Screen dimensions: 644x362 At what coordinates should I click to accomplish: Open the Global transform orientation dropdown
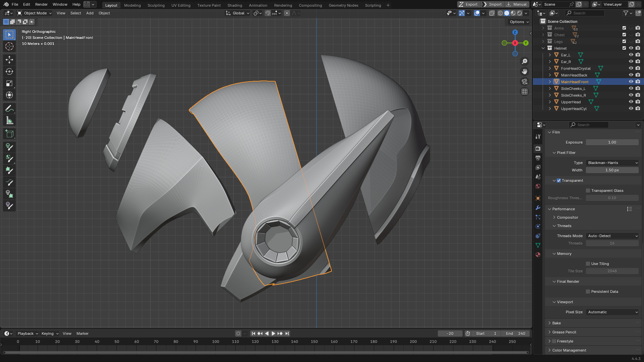click(x=238, y=13)
